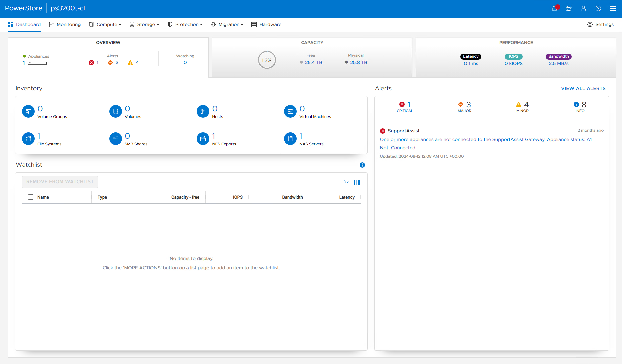The width and height of the screenshot is (622, 364).
Task: Click the Volume Groups inventory icon
Action: click(x=28, y=111)
